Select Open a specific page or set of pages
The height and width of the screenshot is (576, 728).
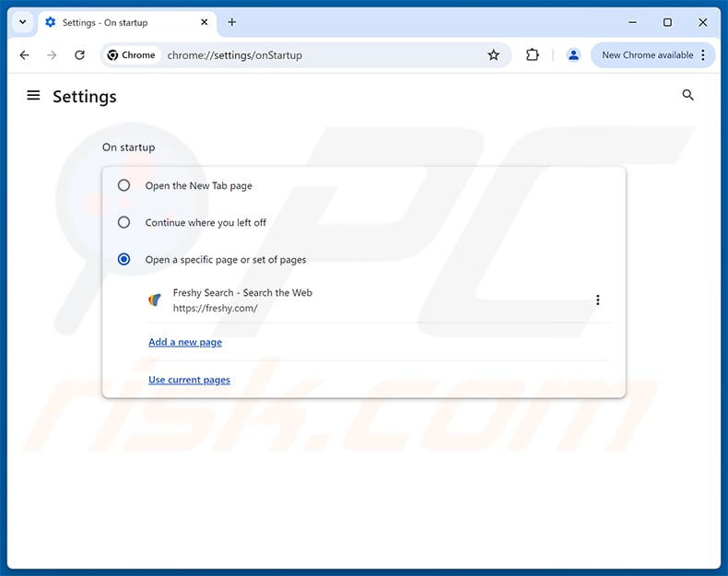click(123, 259)
